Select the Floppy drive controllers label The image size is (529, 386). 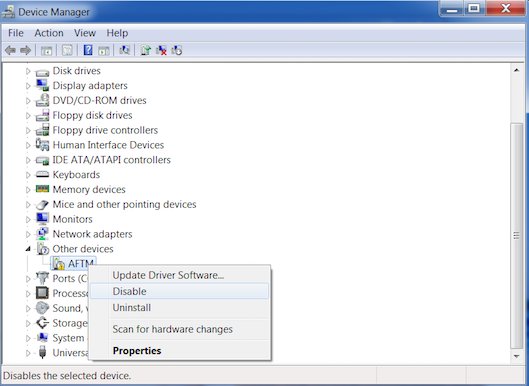point(105,130)
